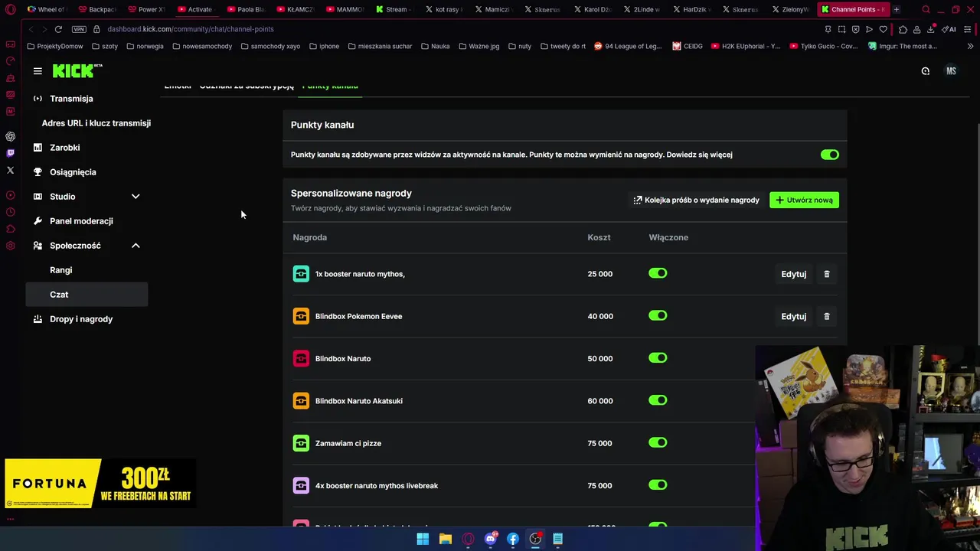Edit the 1x booster naruto mythos reward
Screen dimensions: 980x551
pyautogui.click(x=793, y=274)
